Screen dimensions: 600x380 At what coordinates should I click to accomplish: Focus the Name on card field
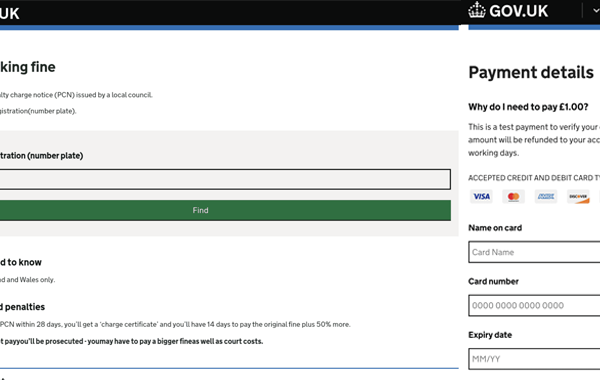[534, 252]
